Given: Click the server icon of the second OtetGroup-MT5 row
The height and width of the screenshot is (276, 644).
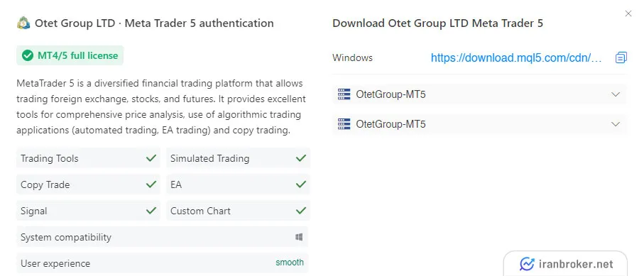Looking at the screenshot, I should click(344, 124).
